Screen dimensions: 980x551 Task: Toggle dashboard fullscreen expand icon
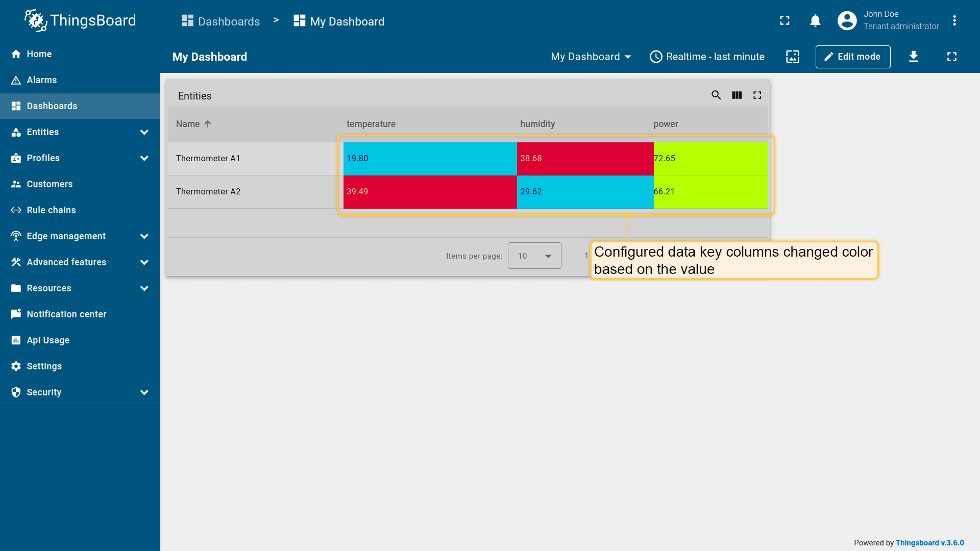coord(951,57)
